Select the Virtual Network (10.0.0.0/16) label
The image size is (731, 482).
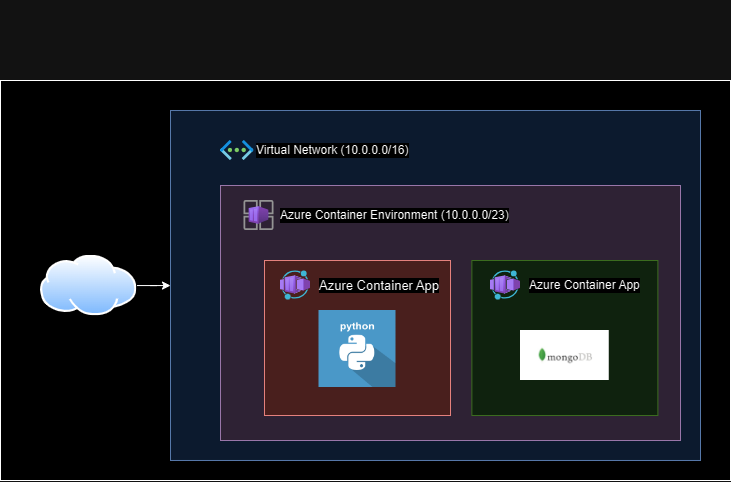click(332, 150)
